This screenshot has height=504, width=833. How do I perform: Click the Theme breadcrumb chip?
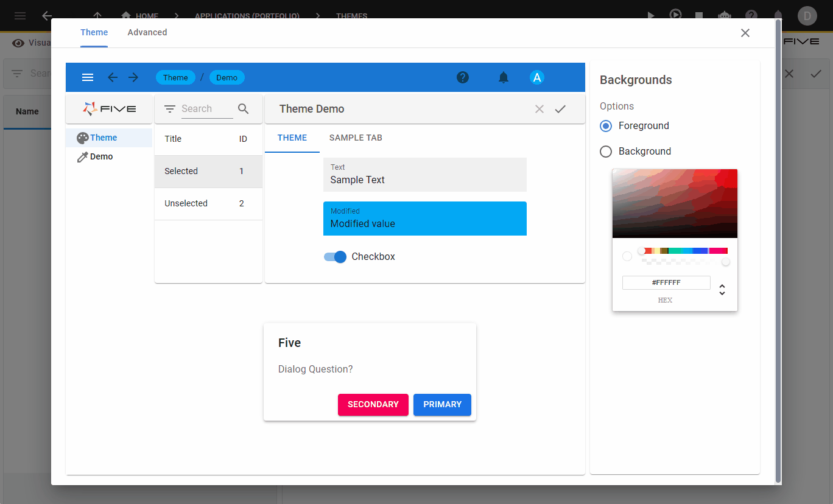(x=175, y=77)
